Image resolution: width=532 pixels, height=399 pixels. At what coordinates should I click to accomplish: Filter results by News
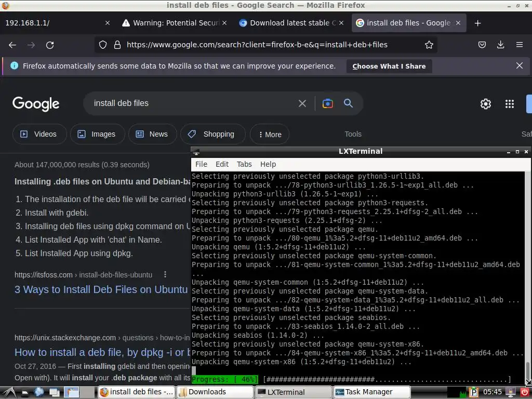pos(152,135)
